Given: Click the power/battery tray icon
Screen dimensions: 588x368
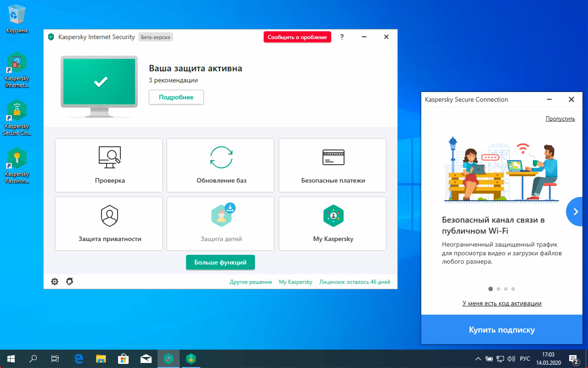Looking at the screenshot, I should (x=489, y=359).
